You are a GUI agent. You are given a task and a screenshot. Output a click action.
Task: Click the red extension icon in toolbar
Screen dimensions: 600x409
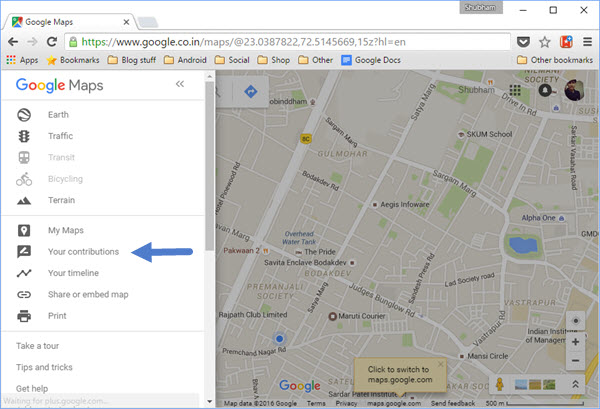coord(566,42)
